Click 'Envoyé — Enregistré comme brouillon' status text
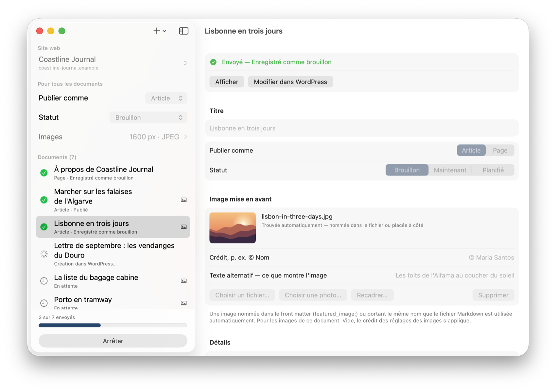Viewport: 556px width, 392px height. (277, 62)
